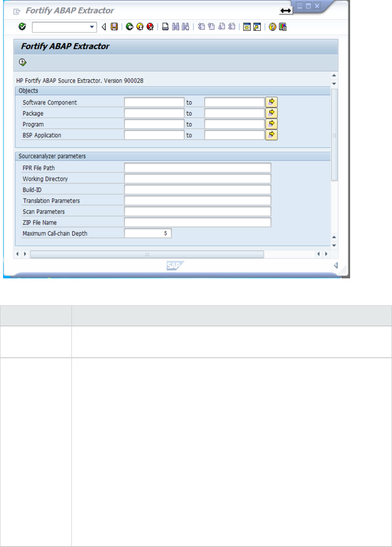Click the Create New Session icon
Screen dimensions: 392x547
(x=247, y=27)
